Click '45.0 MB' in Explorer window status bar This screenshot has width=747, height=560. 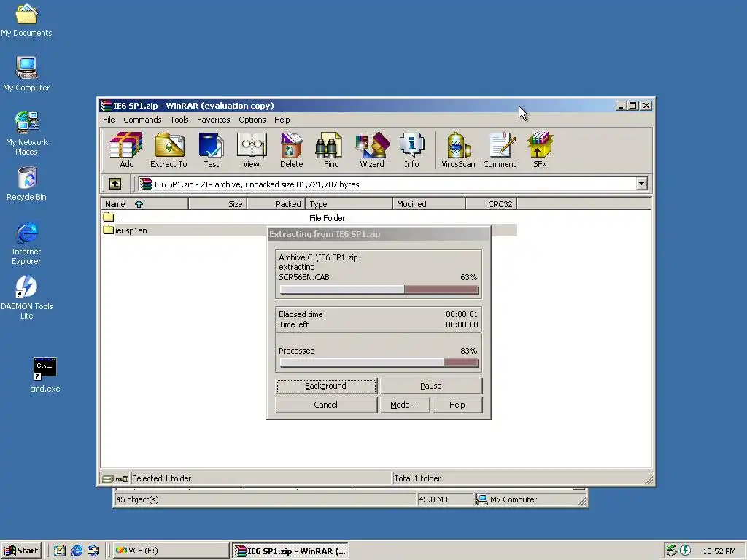pyautogui.click(x=433, y=499)
